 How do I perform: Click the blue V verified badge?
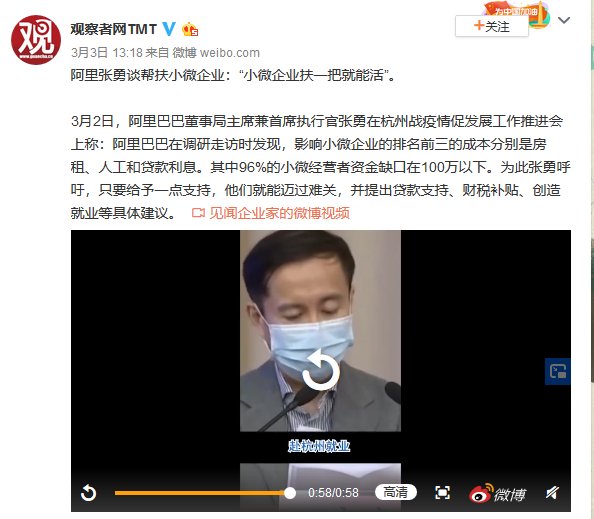[169, 29]
